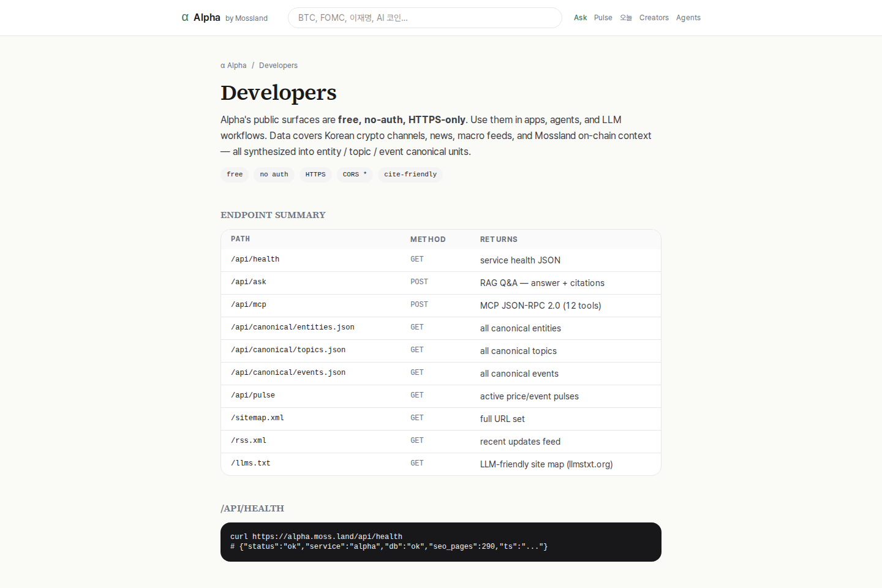Select /api/canonical/topics.json path cell
The height and width of the screenshot is (588, 882).
(288, 350)
